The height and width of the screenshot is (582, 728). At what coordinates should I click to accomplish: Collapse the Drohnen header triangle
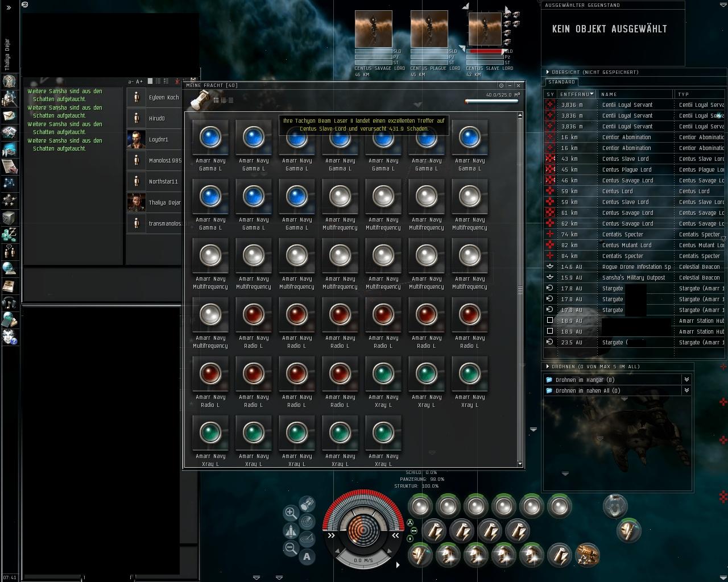(x=548, y=367)
